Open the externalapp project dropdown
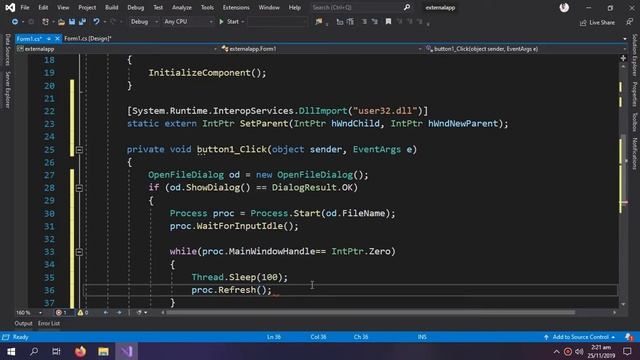Screen dimensions: 640x360 tap(117, 49)
